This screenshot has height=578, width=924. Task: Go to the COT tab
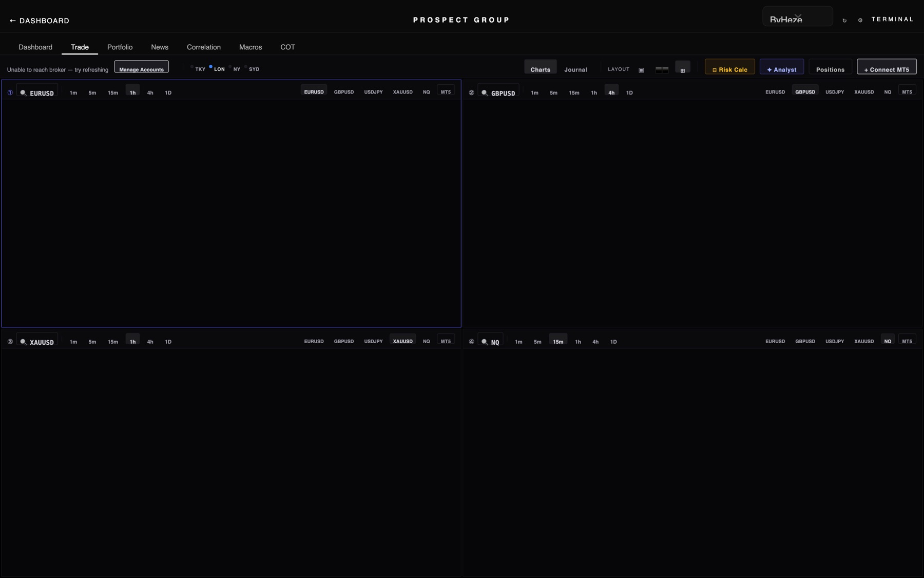coord(287,47)
